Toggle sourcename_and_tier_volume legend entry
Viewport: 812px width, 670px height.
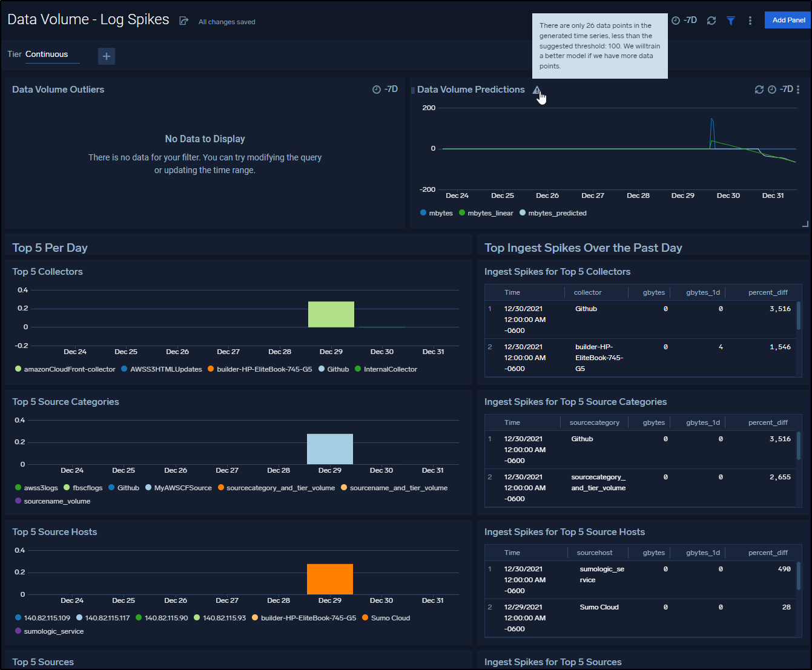pyautogui.click(x=394, y=488)
